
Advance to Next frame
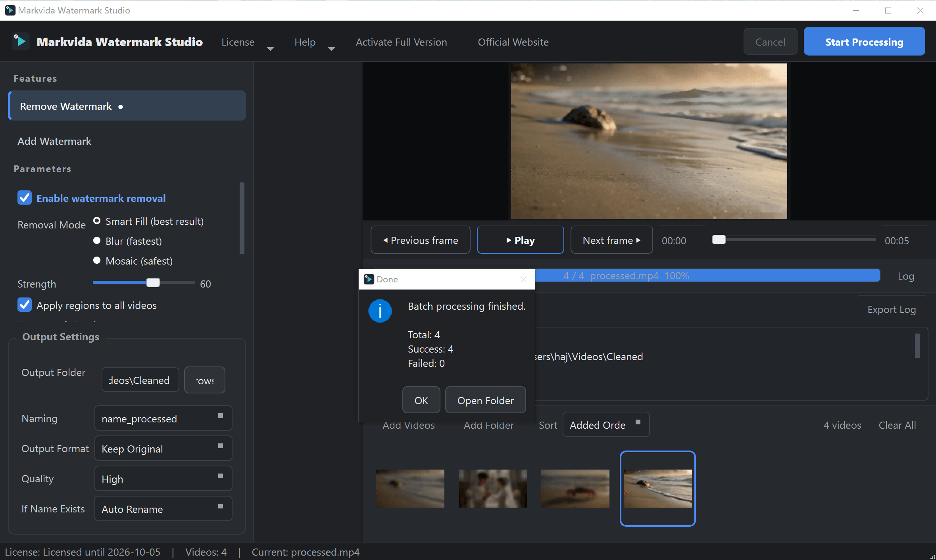(611, 240)
